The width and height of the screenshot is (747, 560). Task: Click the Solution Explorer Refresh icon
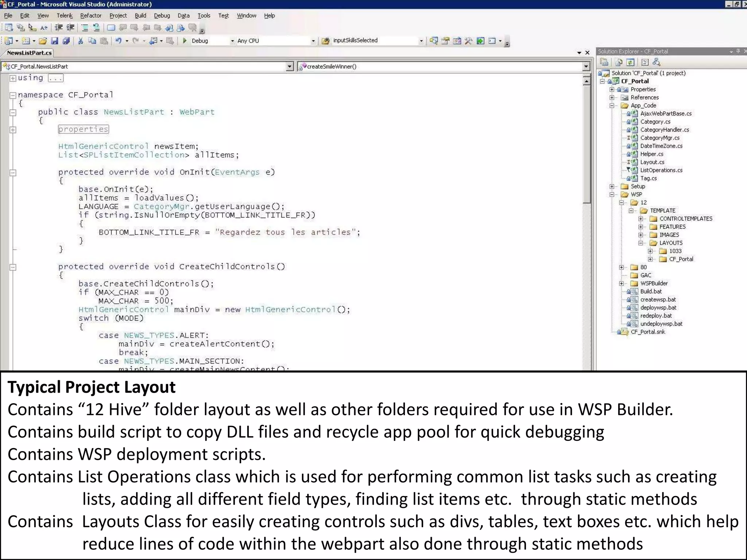(x=631, y=62)
